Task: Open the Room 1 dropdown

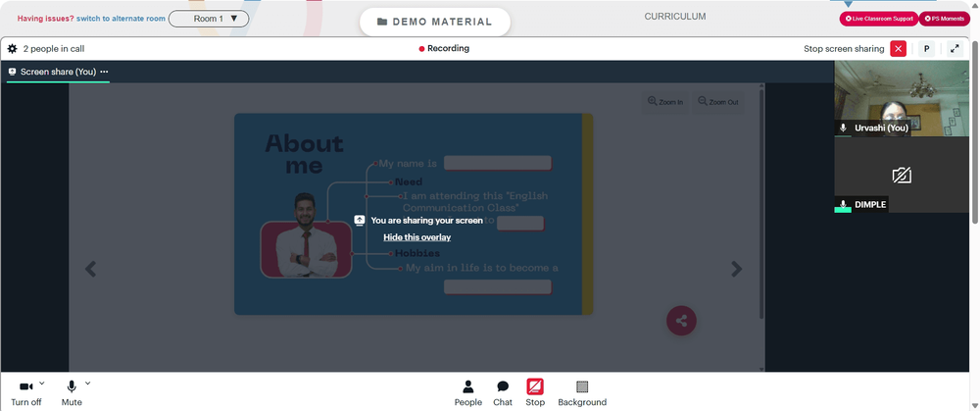Action: pos(209,19)
